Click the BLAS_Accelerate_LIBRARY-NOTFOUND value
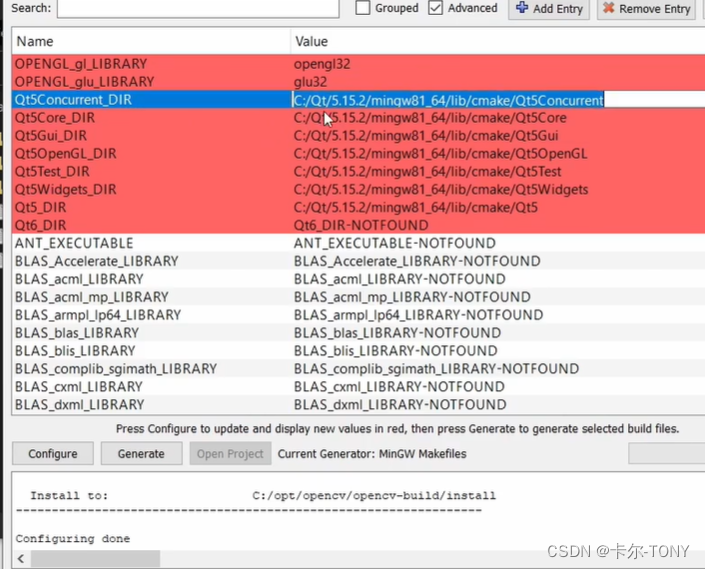This screenshot has width=705, height=569. pyautogui.click(x=417, y=261)
